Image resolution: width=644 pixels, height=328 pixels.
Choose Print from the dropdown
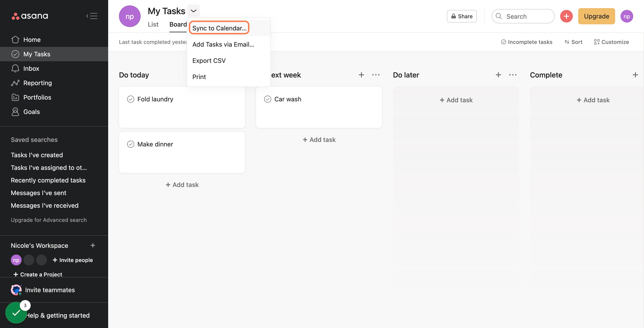(x=228, y=77)
